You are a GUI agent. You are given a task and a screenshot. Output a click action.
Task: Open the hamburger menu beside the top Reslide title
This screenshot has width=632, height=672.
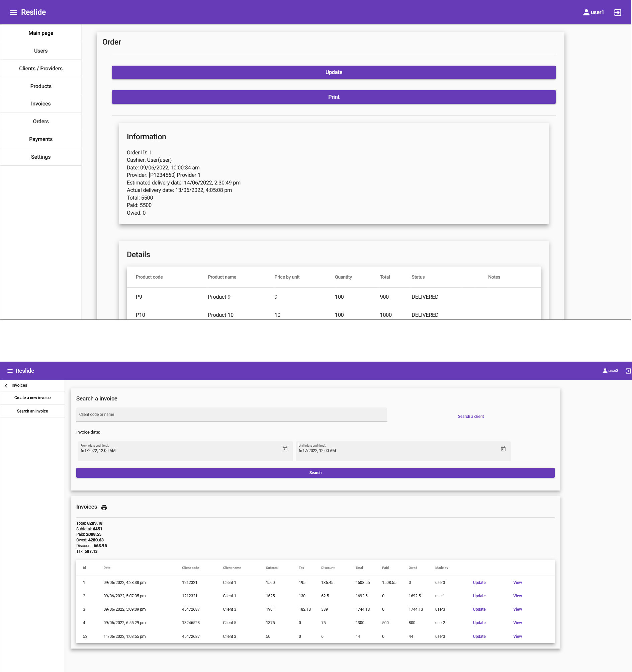13,12
